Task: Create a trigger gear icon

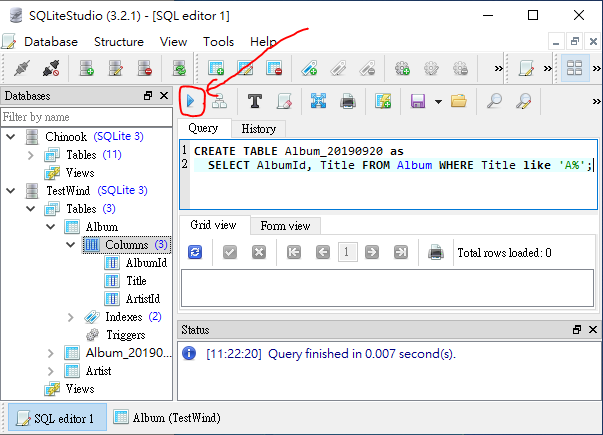Action: coord(402,69)
